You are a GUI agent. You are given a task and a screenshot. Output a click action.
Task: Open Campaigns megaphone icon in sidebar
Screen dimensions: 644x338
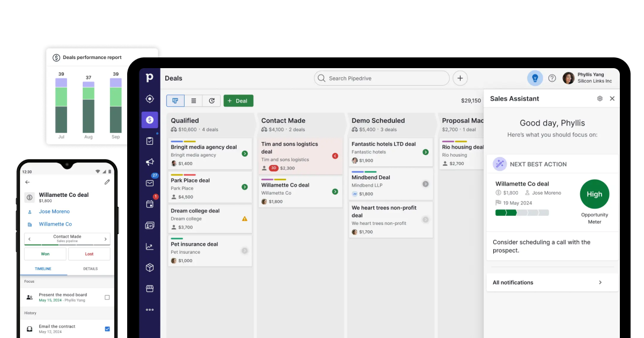[x=150, y=162]
